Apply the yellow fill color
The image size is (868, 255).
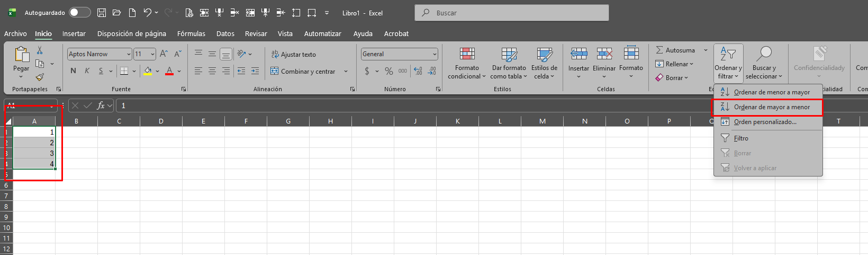tap(148, 71)
